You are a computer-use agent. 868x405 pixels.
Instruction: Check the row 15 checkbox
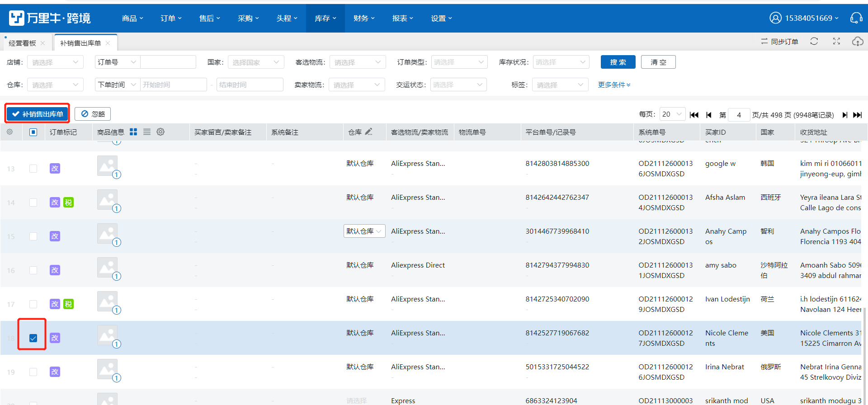[x=33, y=236]
